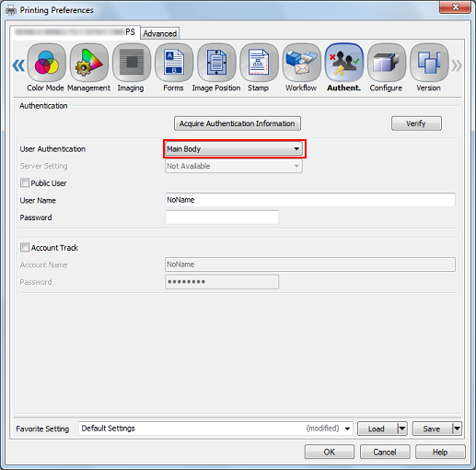Switch to the PS driver tab
476x470 pixels.
[x=75, y=32]
